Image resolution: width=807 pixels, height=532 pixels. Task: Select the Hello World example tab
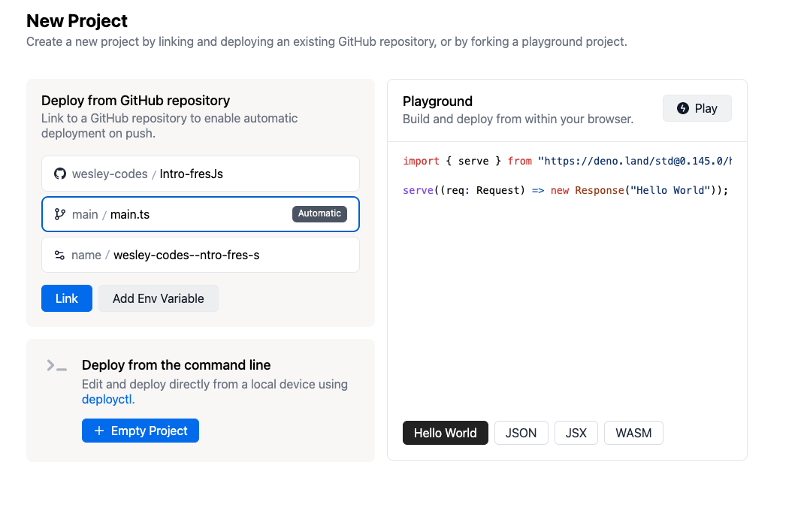point(445,434)
